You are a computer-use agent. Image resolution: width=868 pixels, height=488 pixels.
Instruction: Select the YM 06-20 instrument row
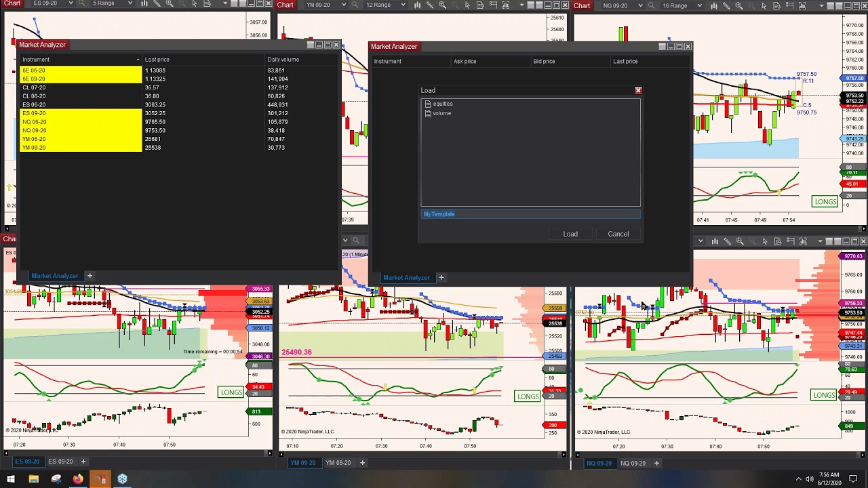tap(178, 139)
